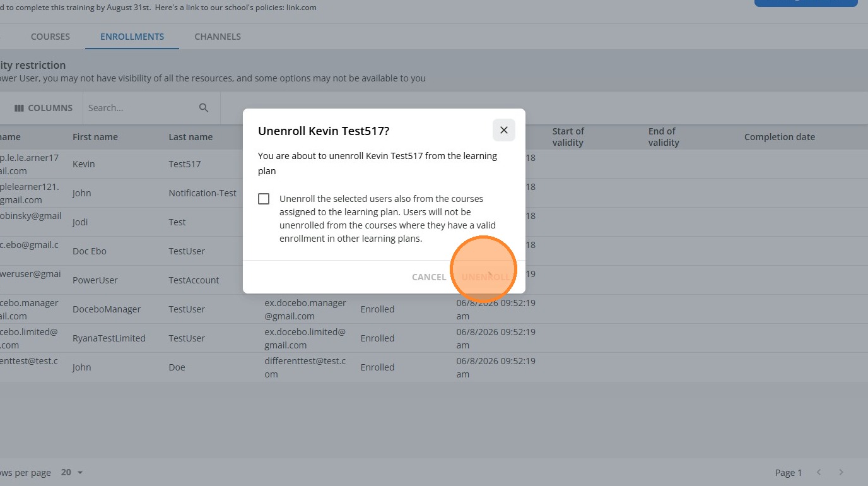
Task: Confirm with the Unenroll button
Action: [485, 277]
